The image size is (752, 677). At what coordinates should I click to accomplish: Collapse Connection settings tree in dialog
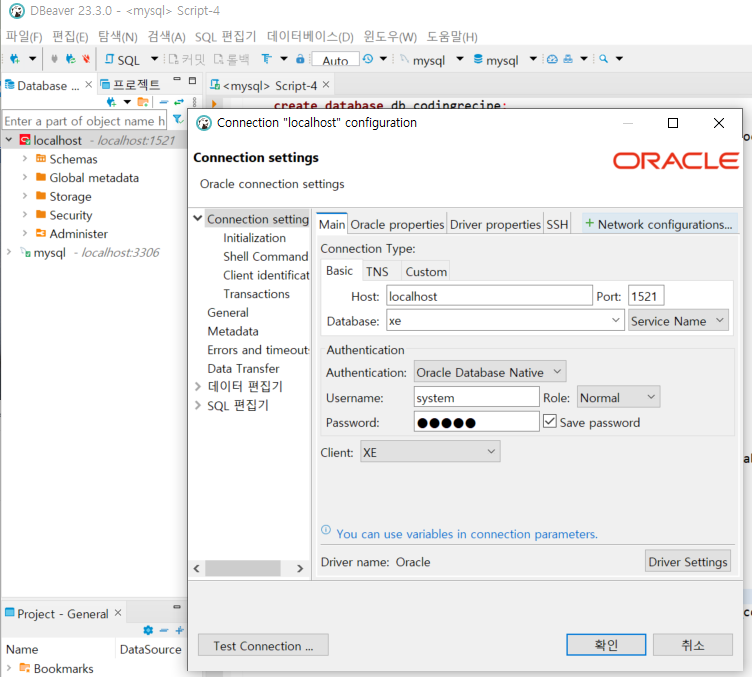198,219
